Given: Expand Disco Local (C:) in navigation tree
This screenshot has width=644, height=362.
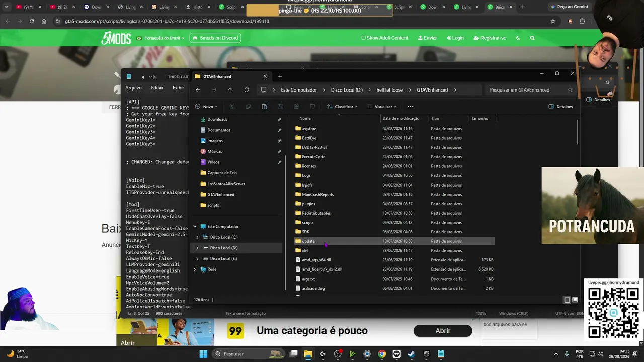Looking at the screenshot, I should (x=197, y=237).
